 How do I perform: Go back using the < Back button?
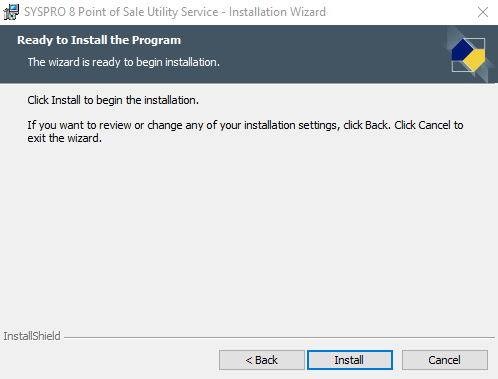click(262, 360)
